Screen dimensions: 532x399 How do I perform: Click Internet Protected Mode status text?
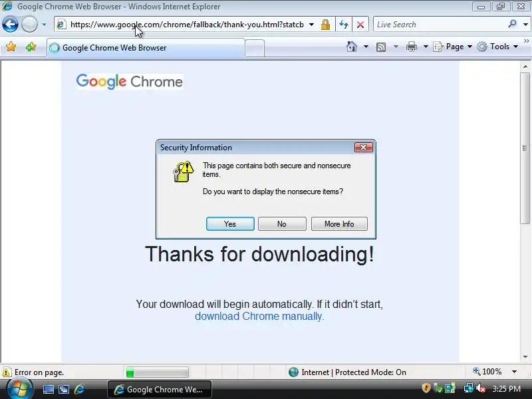point(354,372)
